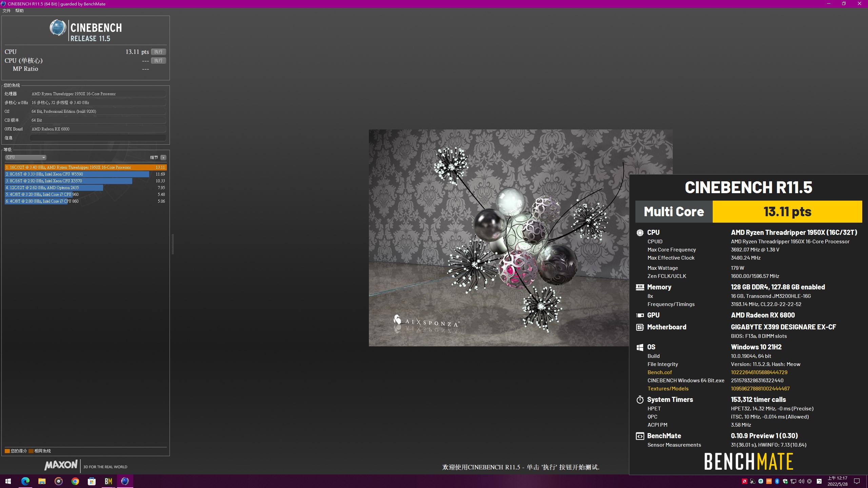Viewport: 868px width, 488px height.
Task: Click the BENCHMATE logo at panel bottom
Action: click(749, 462)
